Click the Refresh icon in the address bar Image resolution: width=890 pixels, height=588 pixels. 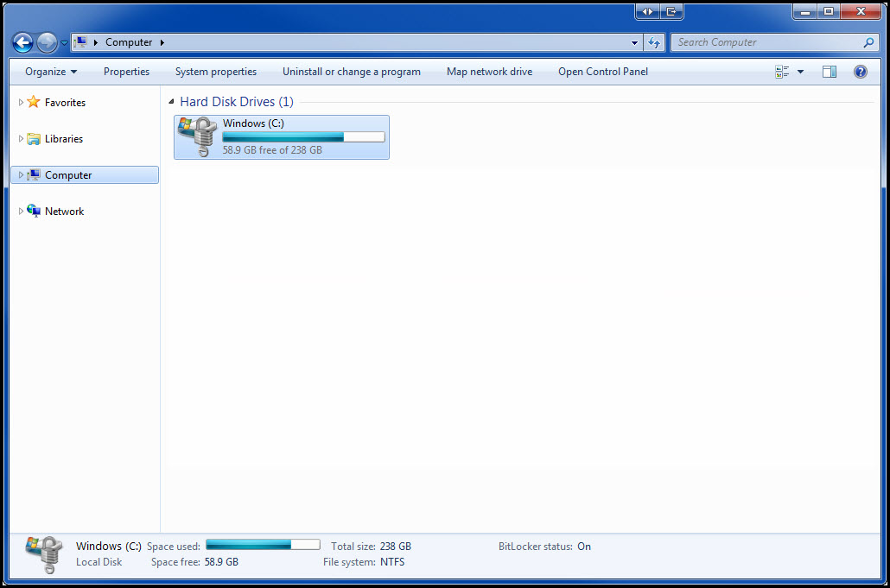pyautogui.click(x=654, y=41)
